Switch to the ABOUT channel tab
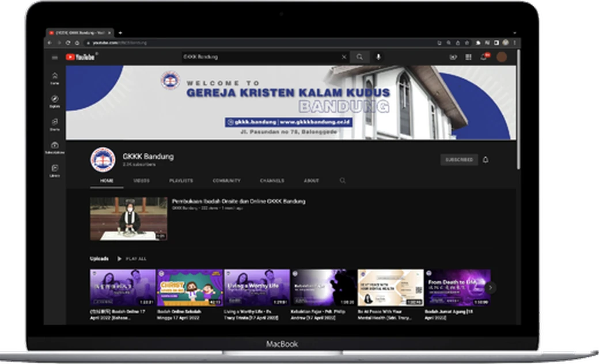 pos(312,180)
